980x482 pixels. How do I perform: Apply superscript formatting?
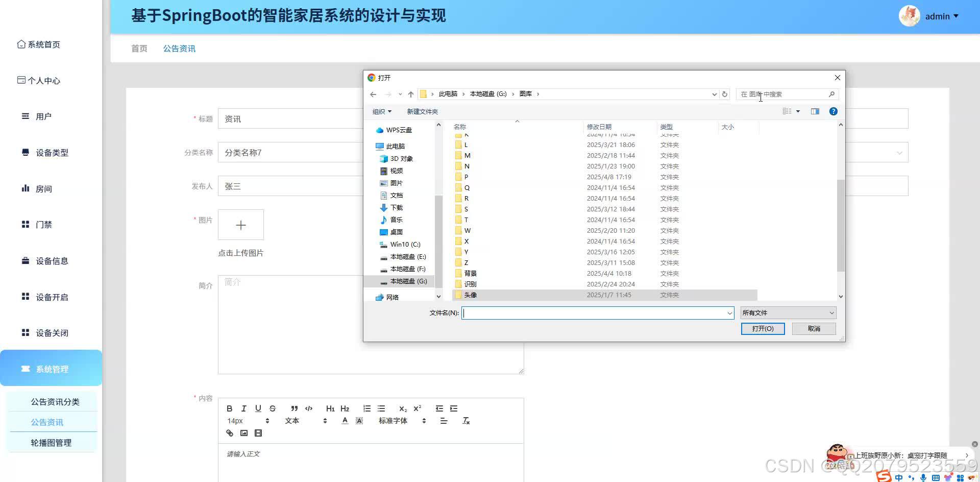[418, 408]
